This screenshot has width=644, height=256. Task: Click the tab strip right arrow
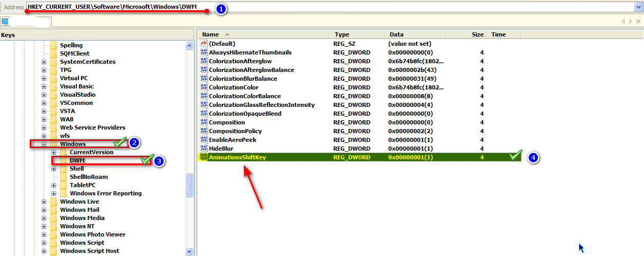pos(631,22)
